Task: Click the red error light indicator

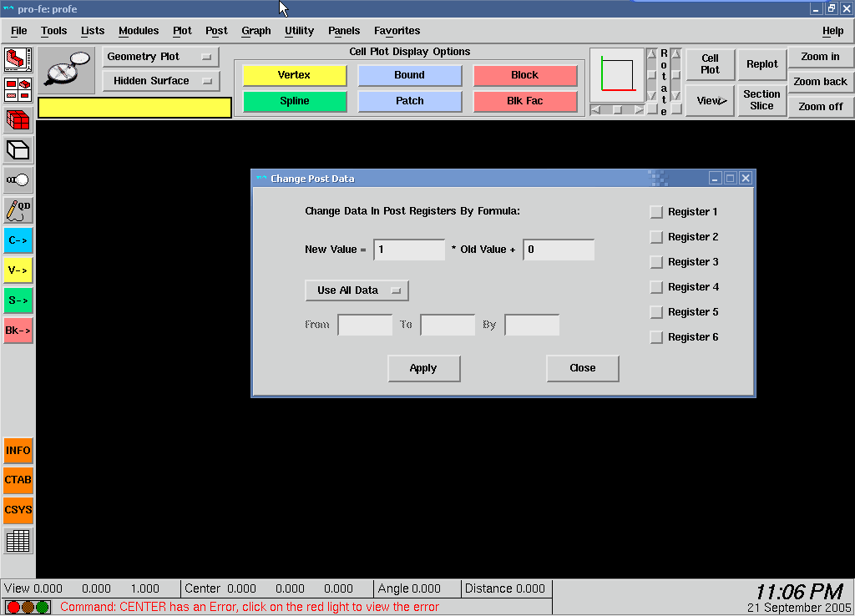Action: tap(13, 607)
